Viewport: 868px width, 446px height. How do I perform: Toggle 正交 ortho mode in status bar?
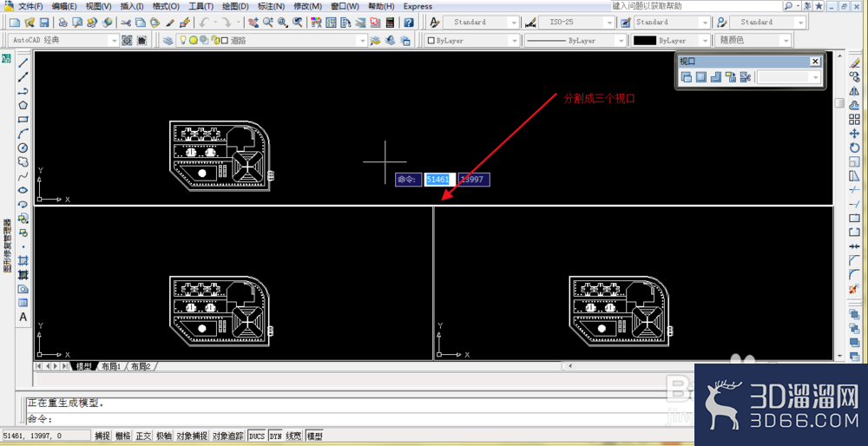pos(143,436)
